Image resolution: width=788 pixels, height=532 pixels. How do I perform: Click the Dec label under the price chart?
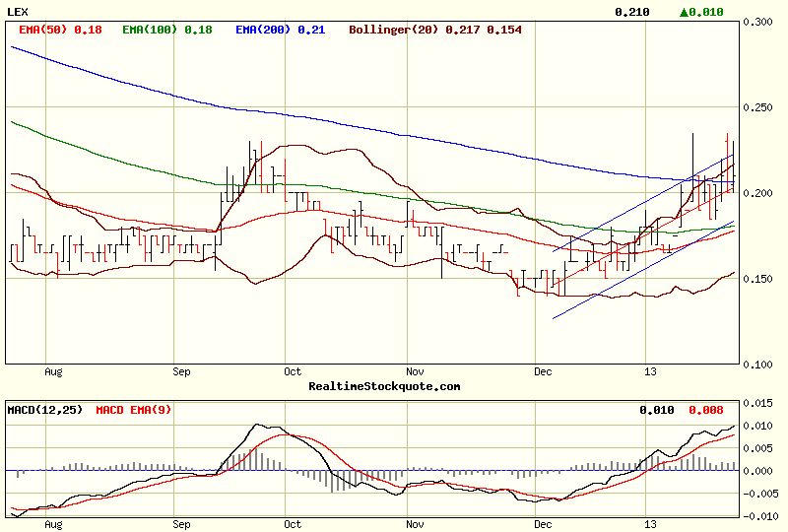tap(543, 371)
